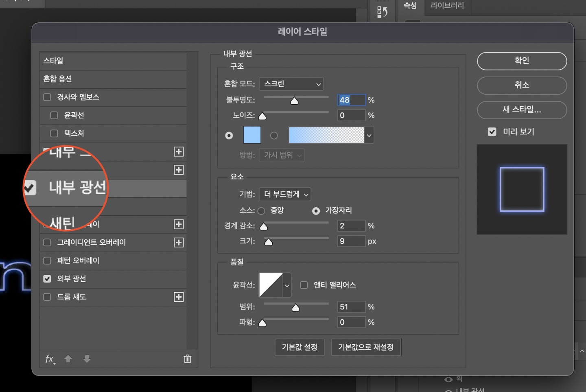
Task: Click the move effect up arrow
Action: click(68, 359)
